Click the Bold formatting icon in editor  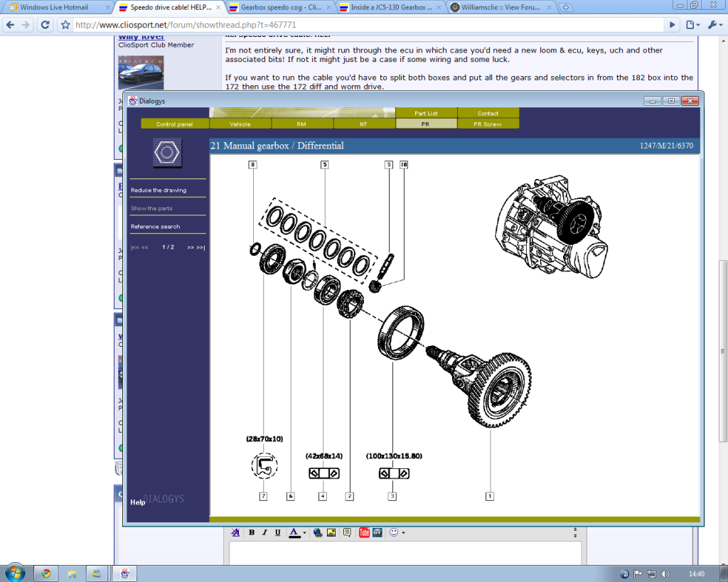[x=252, y=532]
